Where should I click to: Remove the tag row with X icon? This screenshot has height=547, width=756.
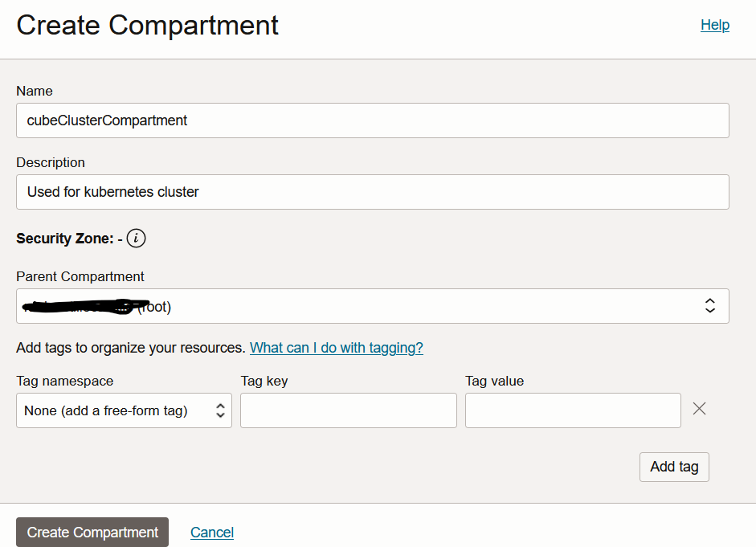coord(700,409)
